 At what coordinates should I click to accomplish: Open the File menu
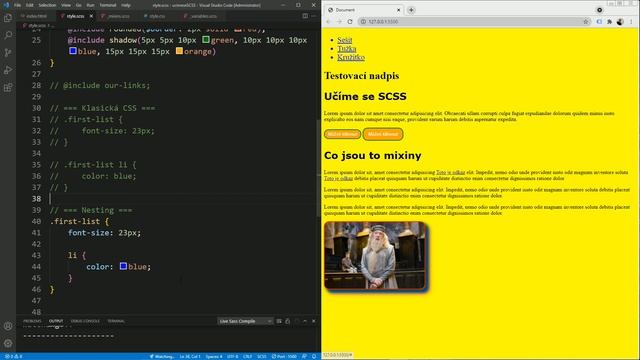pyautogui.click(x=17, y=5)
